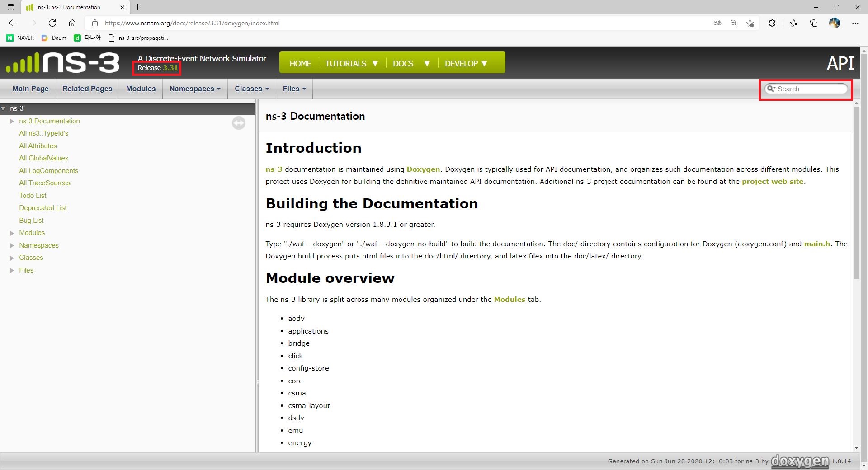Open the TUTORIALS dropdown in the green menu
This screenshot has height=470, width=868.
pos(351,63)
